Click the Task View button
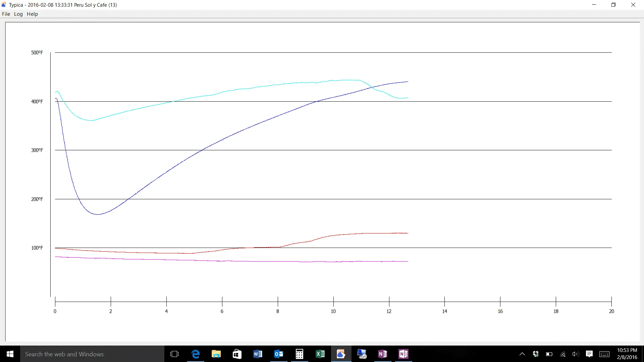This screenshot has height=362, width=644. click(174, 354)
